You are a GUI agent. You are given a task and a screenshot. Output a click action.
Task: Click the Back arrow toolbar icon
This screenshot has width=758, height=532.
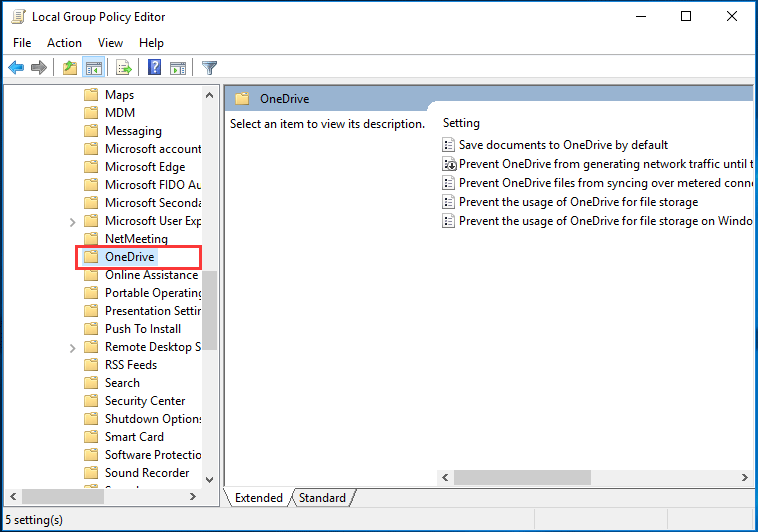pos(16,68)
